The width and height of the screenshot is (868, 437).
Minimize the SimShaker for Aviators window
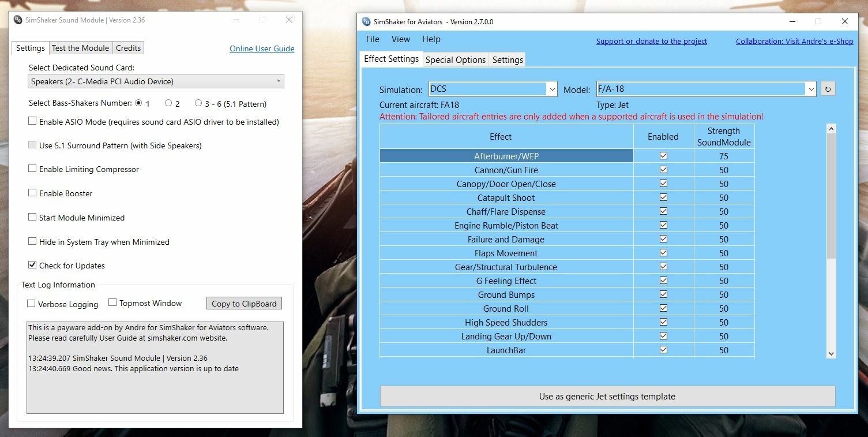point(791,21)
